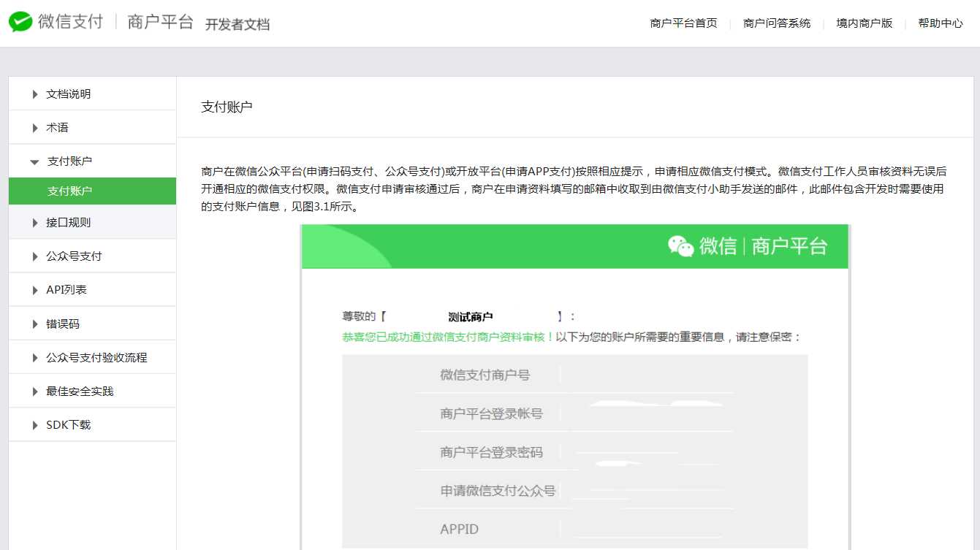Screen dimensions: 980x550
Task: Click the 微信 | 商户平台 email banner title
Action: (763, 246)
